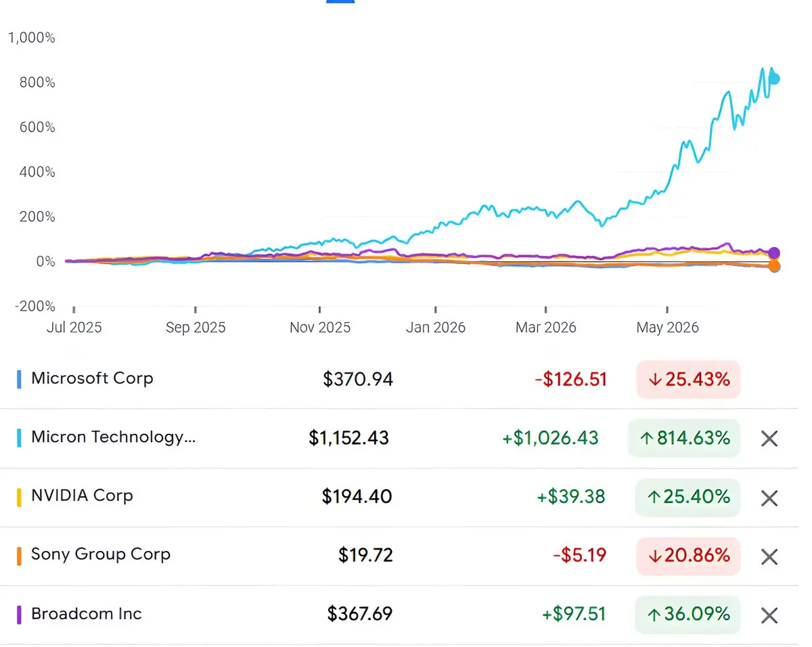Click the 25.43% down badge for Microsoft

[688, 380]
